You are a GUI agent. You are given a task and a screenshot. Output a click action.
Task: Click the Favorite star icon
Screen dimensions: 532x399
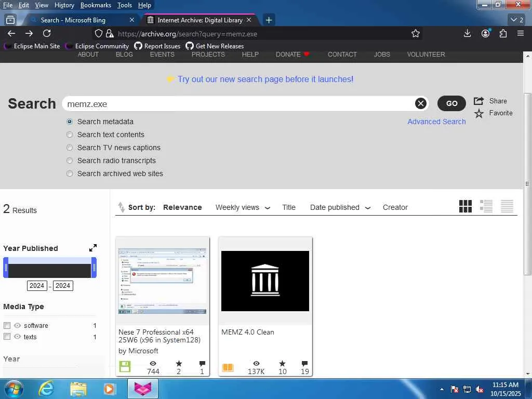478,113
